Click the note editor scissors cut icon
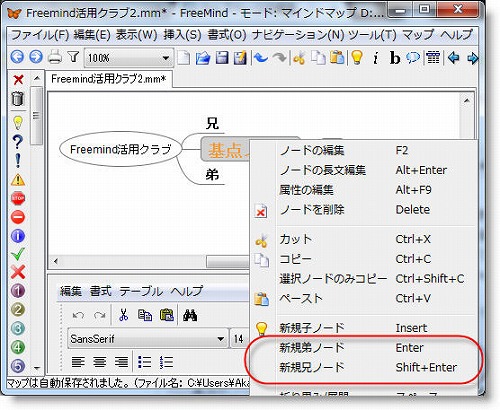Image resolution: width=500 pixels, height=410 pixels. [x=124, y=315]
